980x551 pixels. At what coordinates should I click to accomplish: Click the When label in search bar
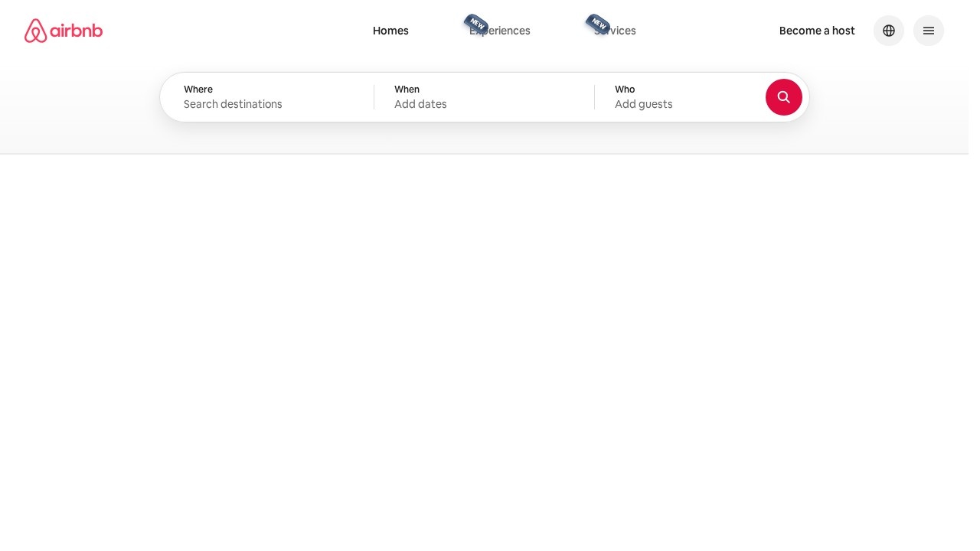click(407, 90)
